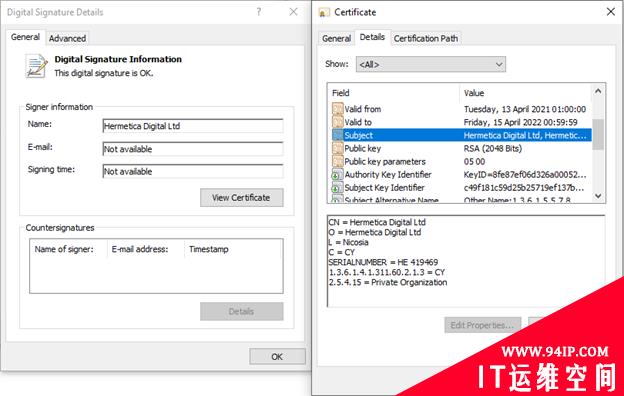Click the 'Field' column header

(x=394, y=93)
